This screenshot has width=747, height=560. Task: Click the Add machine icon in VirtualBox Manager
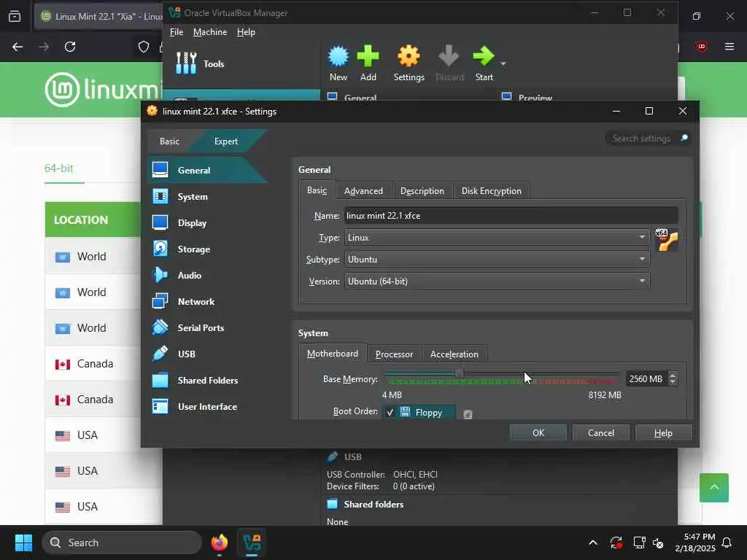coord(368,57)
